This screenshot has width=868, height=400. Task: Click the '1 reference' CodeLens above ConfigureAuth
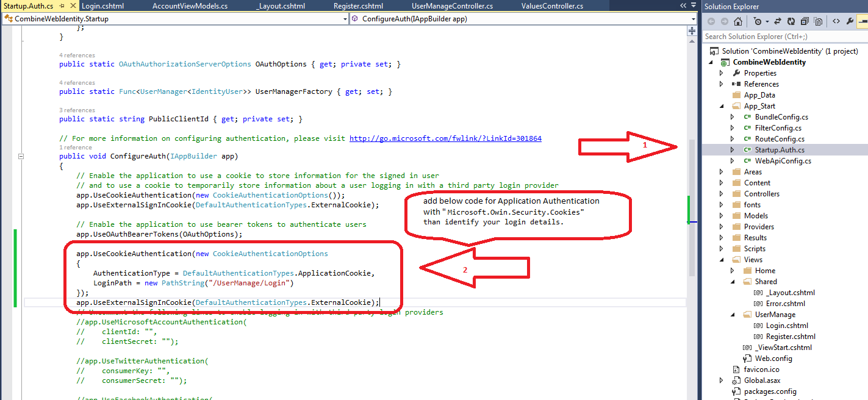pos(76,147)
